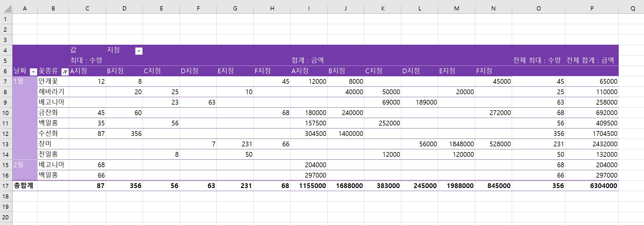Click the 총합계 grand total label

pyautogui.click(x=25, y=186)
